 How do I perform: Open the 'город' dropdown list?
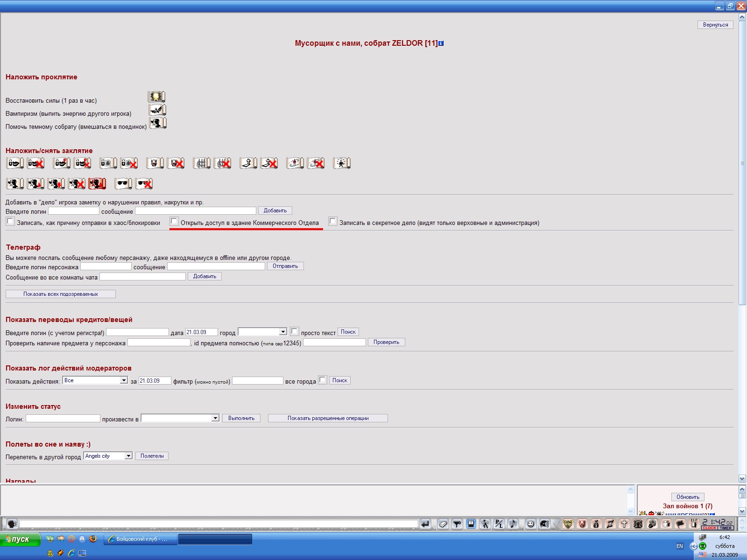pyautogui.click(x=262, y=332)
